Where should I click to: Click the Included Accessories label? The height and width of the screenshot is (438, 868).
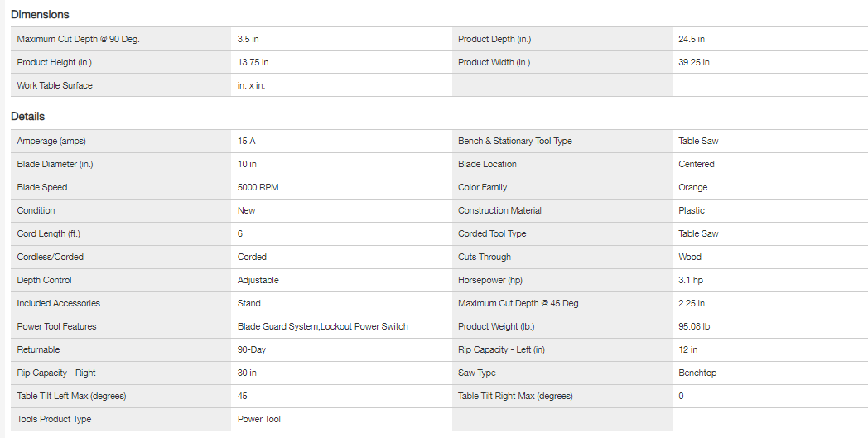coord(58,303)
